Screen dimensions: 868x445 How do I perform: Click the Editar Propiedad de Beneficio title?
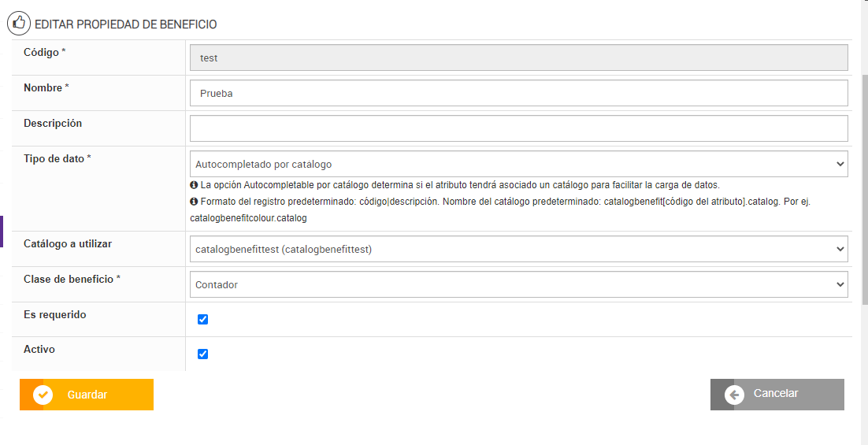tap(126, 24)
